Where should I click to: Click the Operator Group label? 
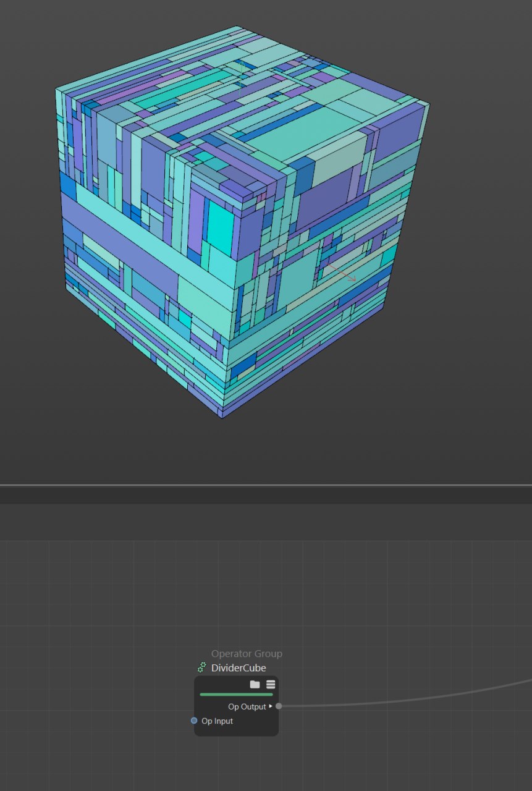(x=247, y=653)
